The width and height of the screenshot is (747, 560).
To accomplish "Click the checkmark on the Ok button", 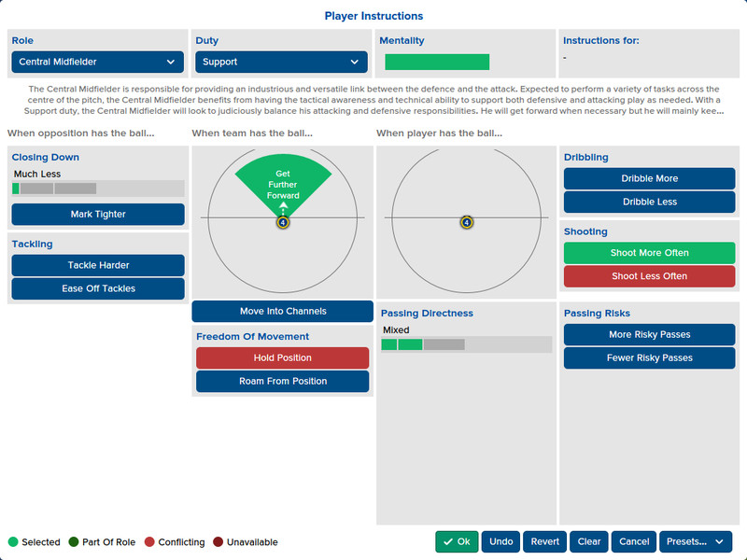I will click(448, 542).
